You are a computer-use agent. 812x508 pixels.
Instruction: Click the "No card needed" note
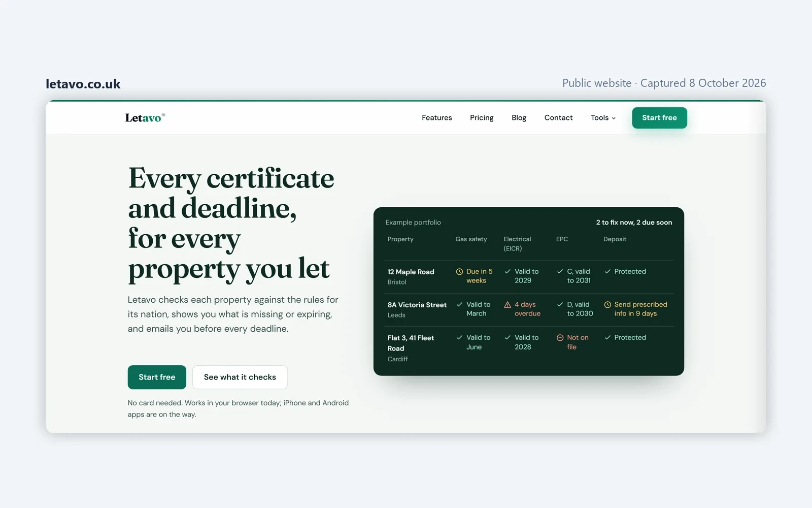(x=238, y=408)
